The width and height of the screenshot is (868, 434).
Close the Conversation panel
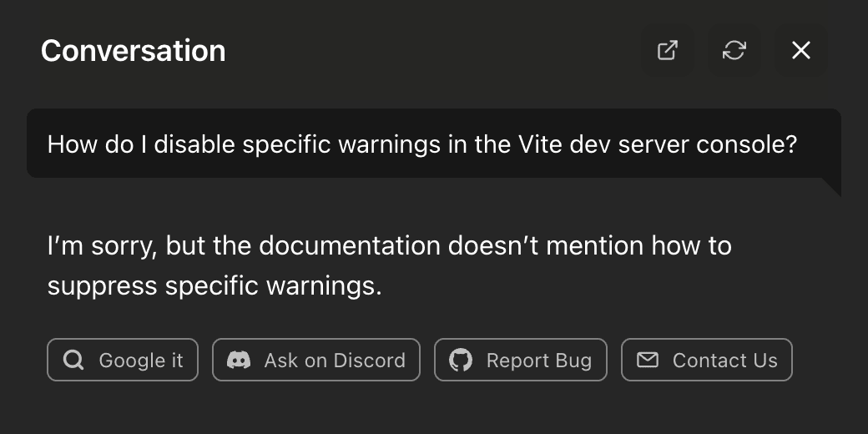pyautogui.click(x=801, y=50)
